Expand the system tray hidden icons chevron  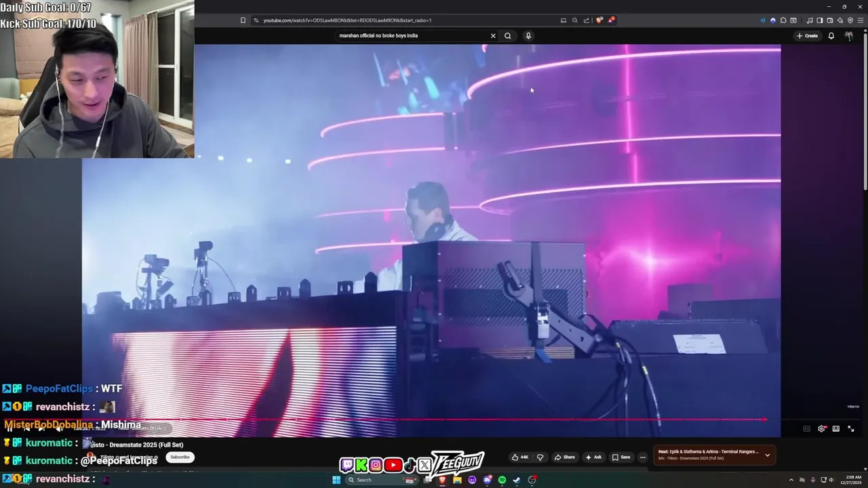(x=791, y=480)
